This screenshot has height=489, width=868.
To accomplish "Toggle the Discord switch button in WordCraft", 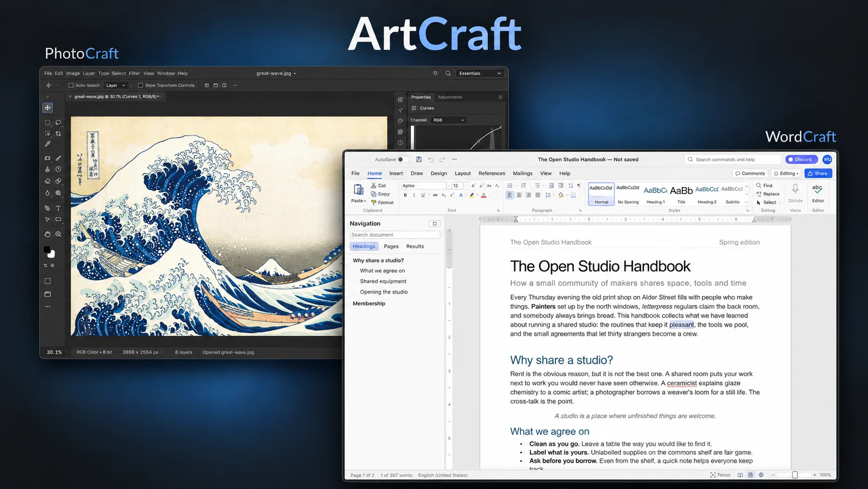I will pyautogui.click(x=802, y=160).
